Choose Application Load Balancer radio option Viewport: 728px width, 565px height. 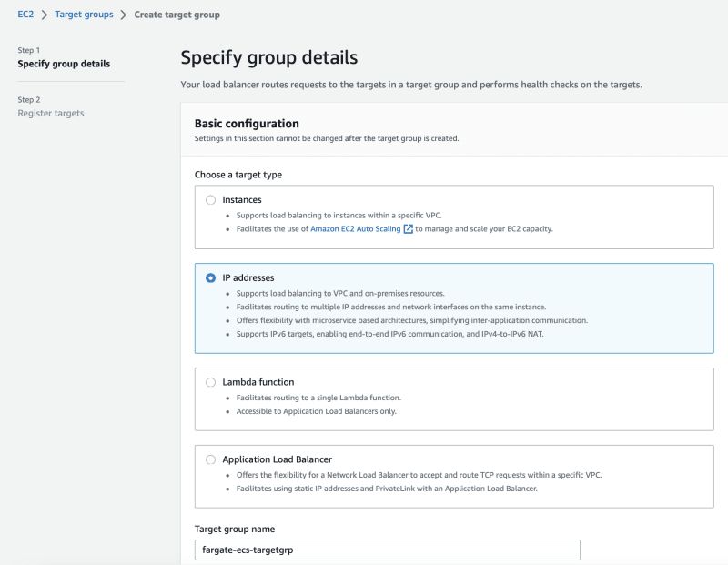tap(211, 459)
